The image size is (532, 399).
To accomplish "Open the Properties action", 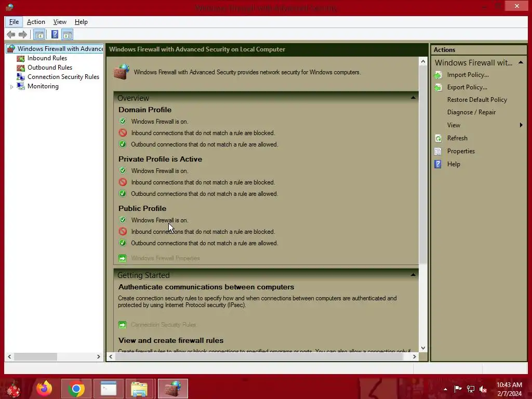I will tap(461, 151).
